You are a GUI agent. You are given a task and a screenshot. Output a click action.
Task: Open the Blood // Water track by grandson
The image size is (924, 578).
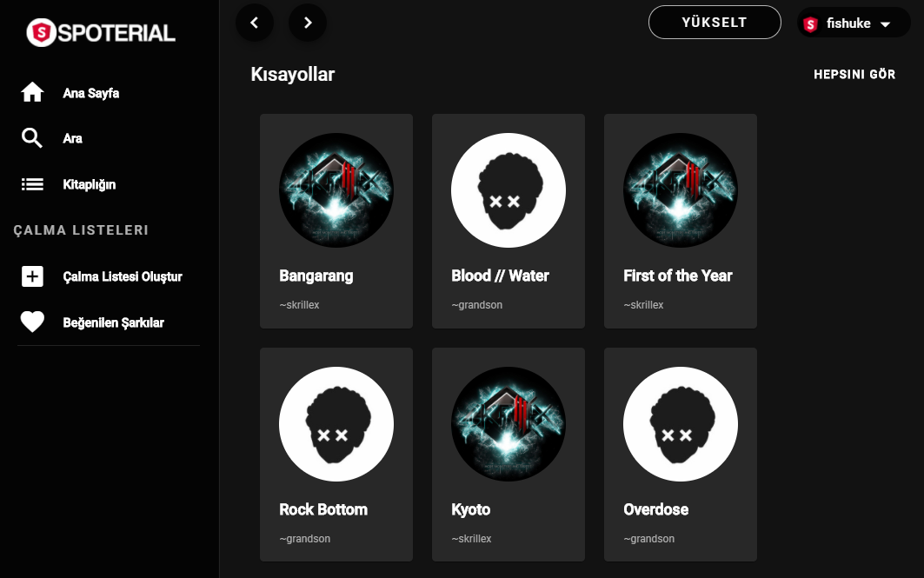pyautogui.click(x=508, y=220)
